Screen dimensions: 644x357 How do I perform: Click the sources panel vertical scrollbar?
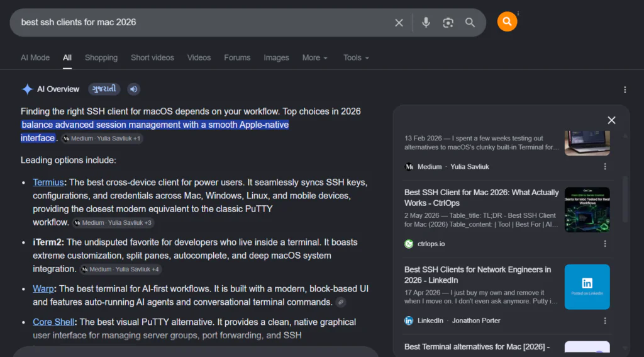(x=625, y=200)
